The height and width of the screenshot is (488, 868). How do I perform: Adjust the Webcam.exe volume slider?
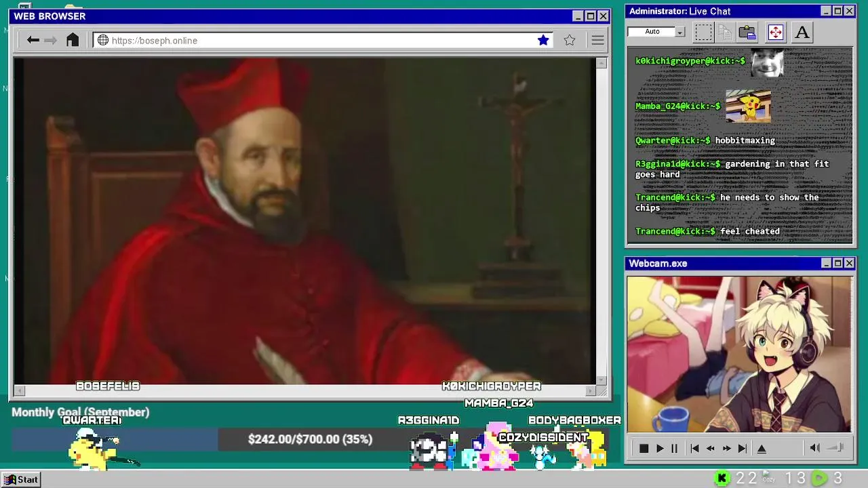click(835, 447)
